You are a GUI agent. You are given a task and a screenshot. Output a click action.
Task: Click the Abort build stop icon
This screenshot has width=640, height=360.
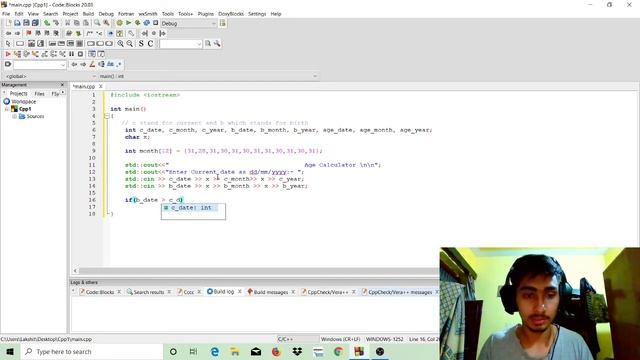coord(156,23)
